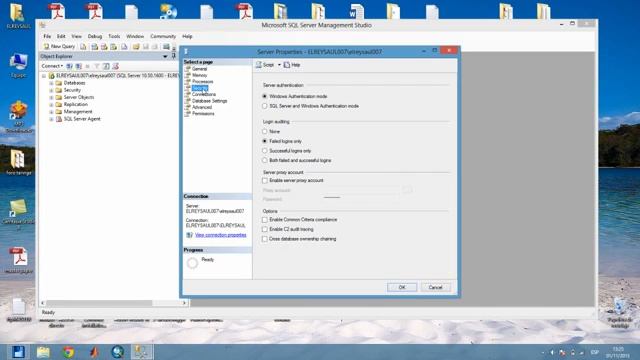Click the New Query button

[59, 47]
